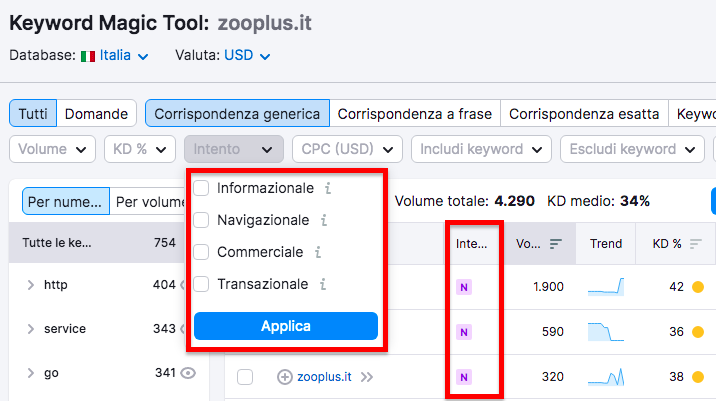This screenshot has height=401, width=716.
Task: Click the orange KD dot beside 42
Action: pyautogui.click(x=698, y=287)
